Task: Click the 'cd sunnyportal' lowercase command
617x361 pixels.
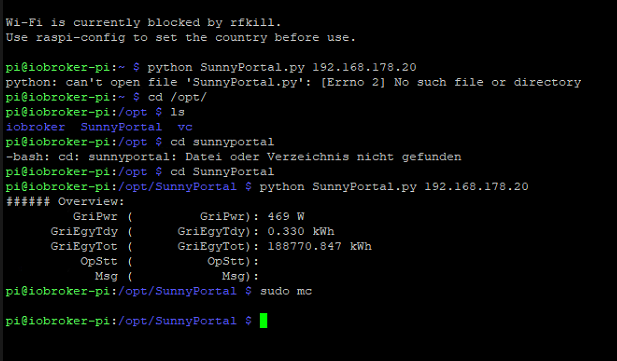Action: coord(222,142)
